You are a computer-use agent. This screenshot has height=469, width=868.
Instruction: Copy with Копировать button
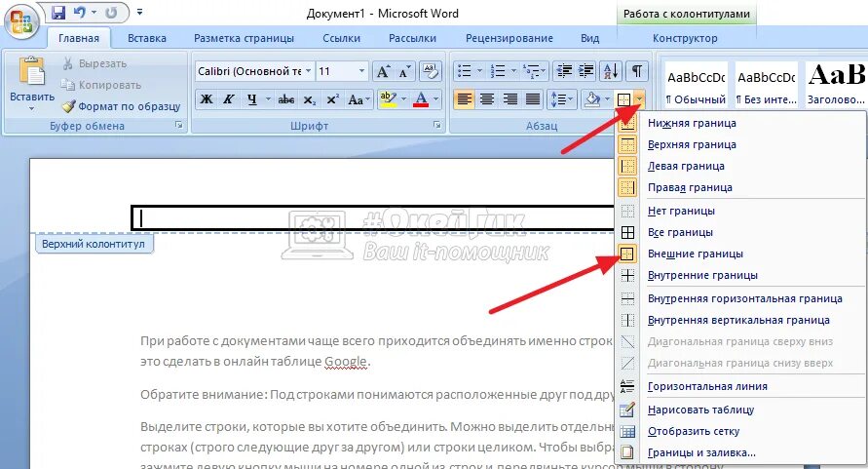100,85
